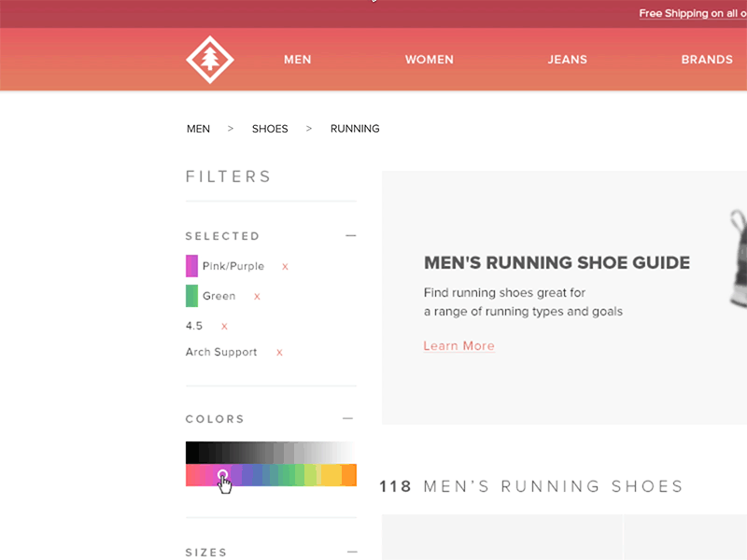Collapse the COLORS filter section
Viewport: 747px width, 560px height.
[x=346, y=418]
